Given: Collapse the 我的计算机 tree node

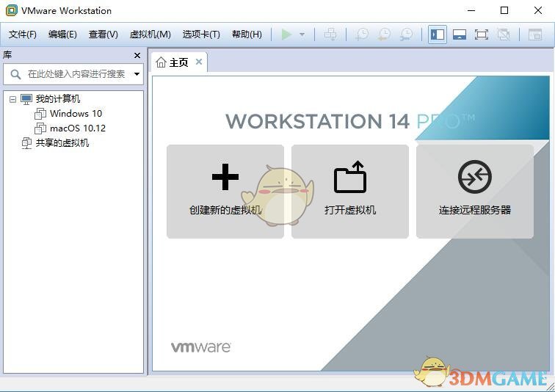Looking at the screenshot, I should click(12, 99).
